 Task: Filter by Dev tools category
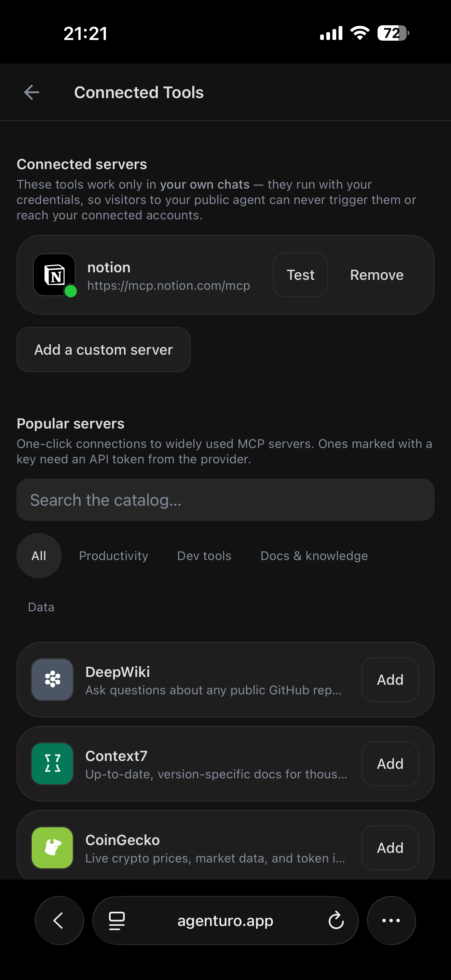(x=204, y=556)
